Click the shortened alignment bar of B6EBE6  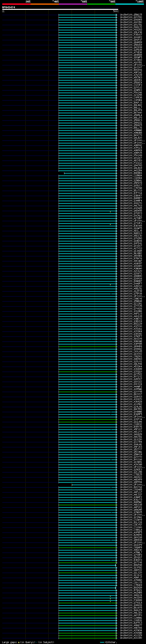tap(91, 173)
